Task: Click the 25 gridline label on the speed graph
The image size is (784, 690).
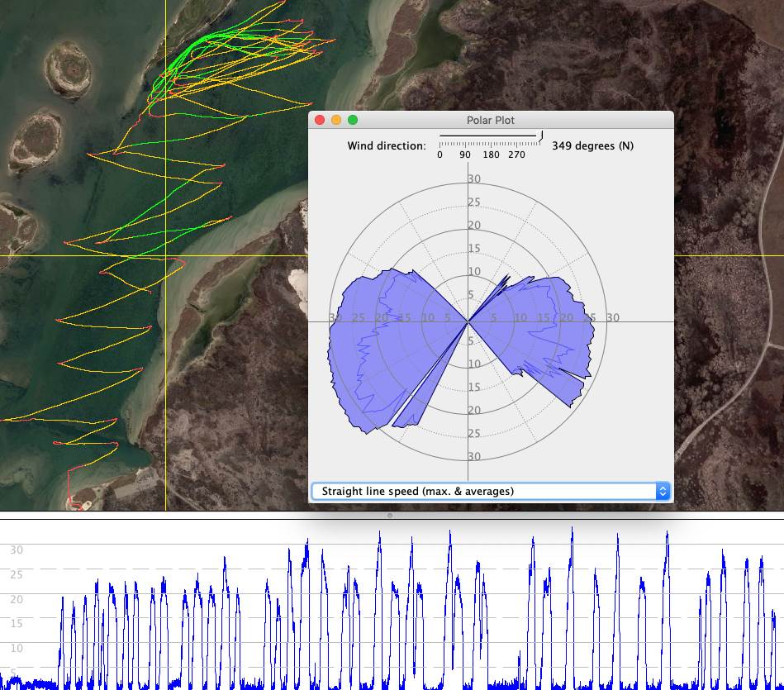Action: (x=16, y=575)
